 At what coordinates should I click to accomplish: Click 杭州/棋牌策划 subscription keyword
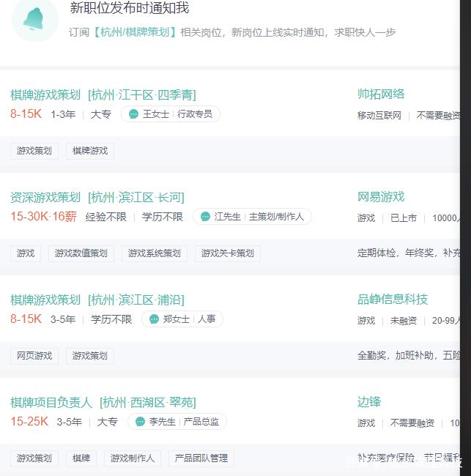click(135, 32)
